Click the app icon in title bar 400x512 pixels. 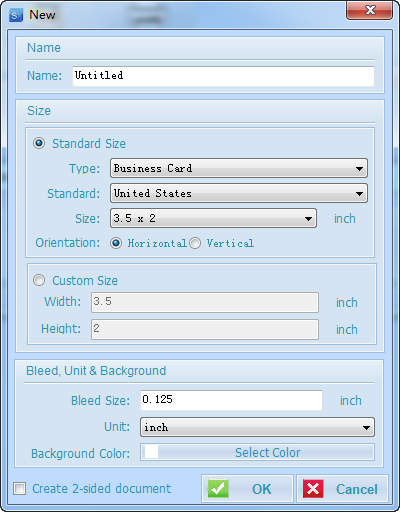16,15
